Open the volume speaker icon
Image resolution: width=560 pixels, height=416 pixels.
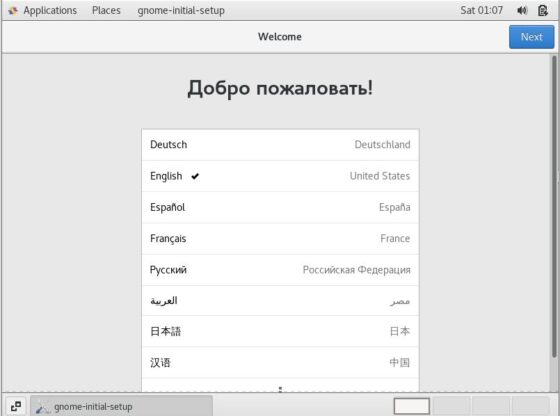(522, 10)
